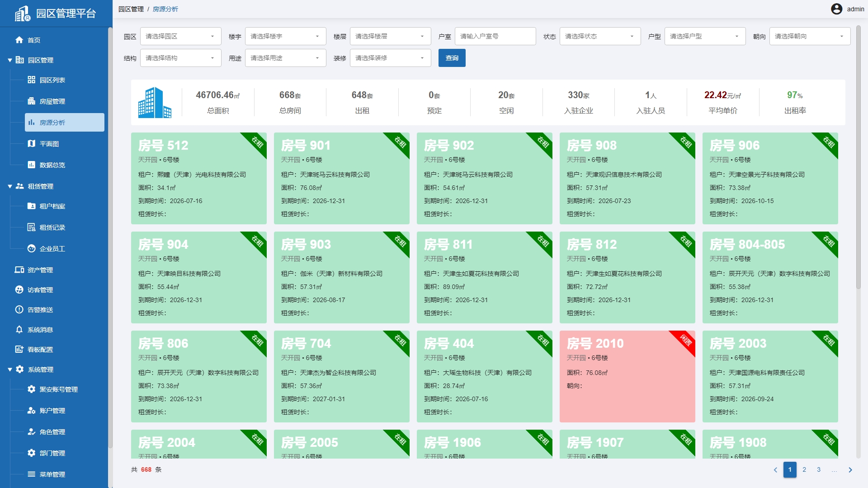Go to page 2
Viewport: 868px width, 488px height.
pyautogui.click(x=804, y=470)
